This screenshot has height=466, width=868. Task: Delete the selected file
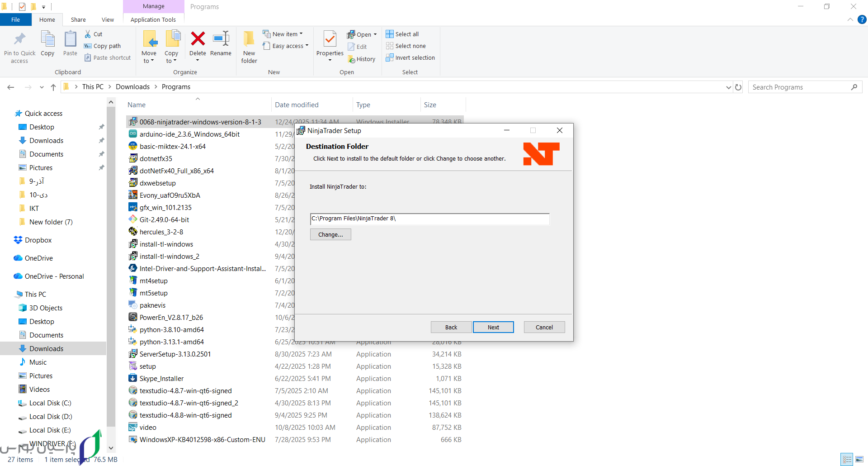coord(198,47)
